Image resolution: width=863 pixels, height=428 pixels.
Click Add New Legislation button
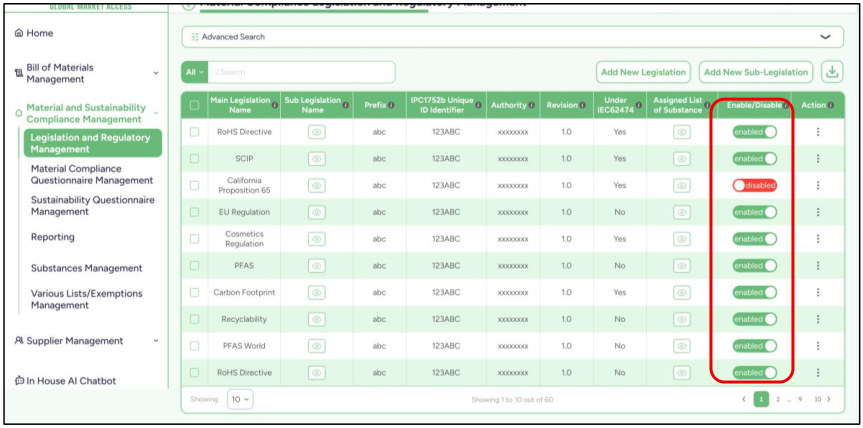(x=643, y=72)
